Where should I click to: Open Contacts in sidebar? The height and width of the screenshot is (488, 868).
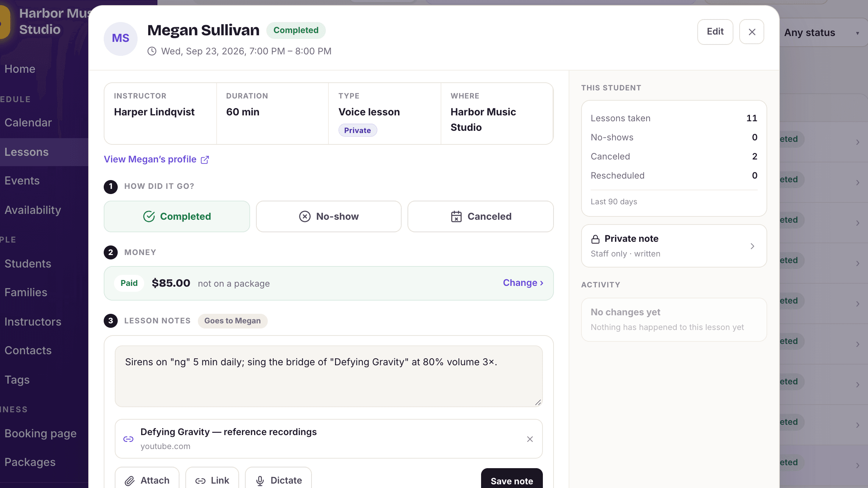28,351
